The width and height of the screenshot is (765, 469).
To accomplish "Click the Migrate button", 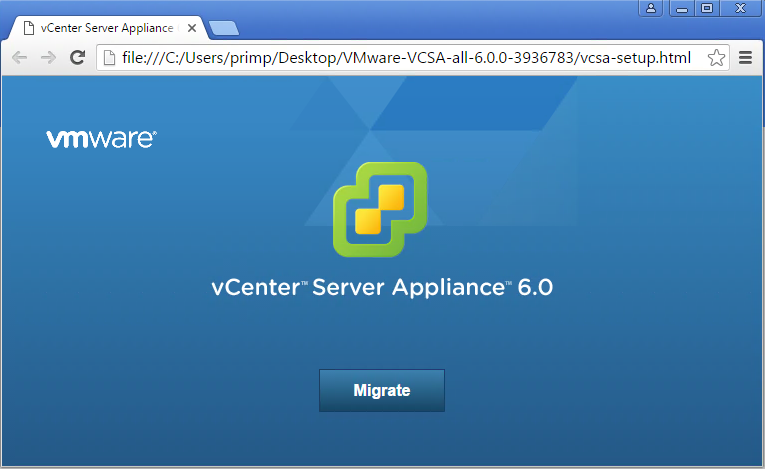I will pyautogui.click(x=382, y=390).
